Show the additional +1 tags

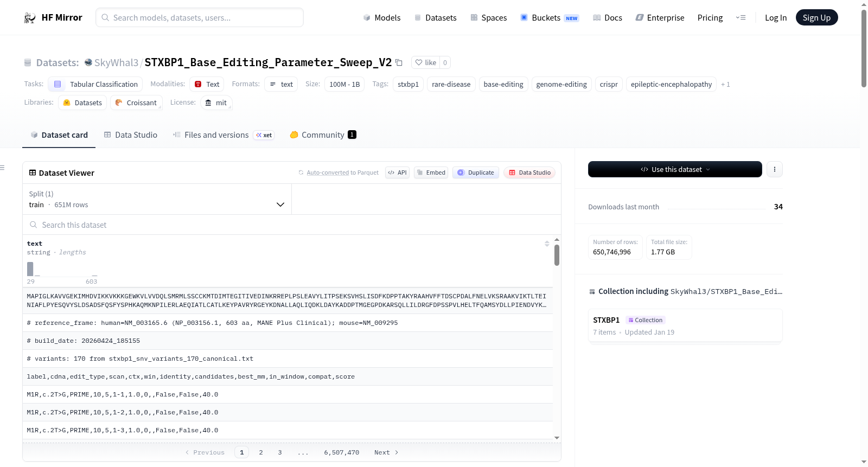pos(725,84)
